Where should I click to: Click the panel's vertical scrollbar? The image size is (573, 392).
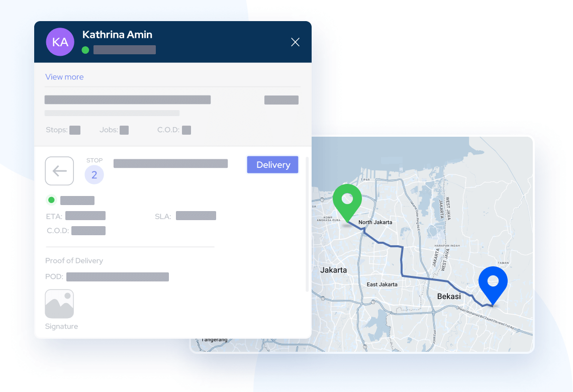coord(307,224)
